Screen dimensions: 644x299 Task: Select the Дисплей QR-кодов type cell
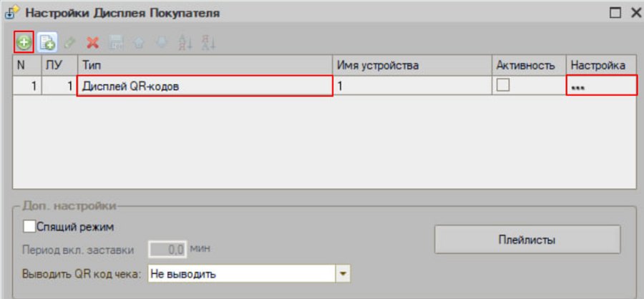[205, 86]
